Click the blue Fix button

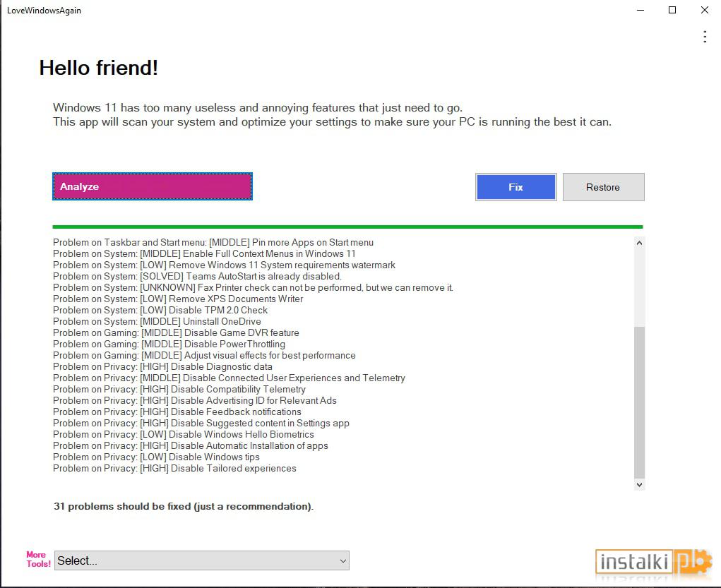pyautogui.click(x=516, y=187)
